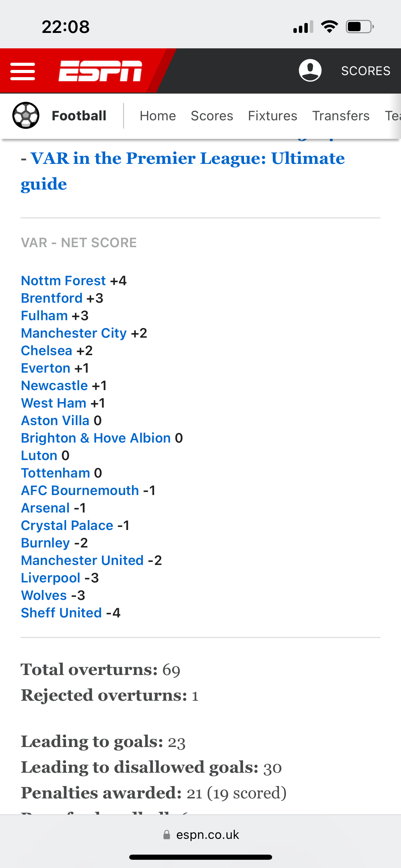Open the Liverpool team link

point(51,578)
